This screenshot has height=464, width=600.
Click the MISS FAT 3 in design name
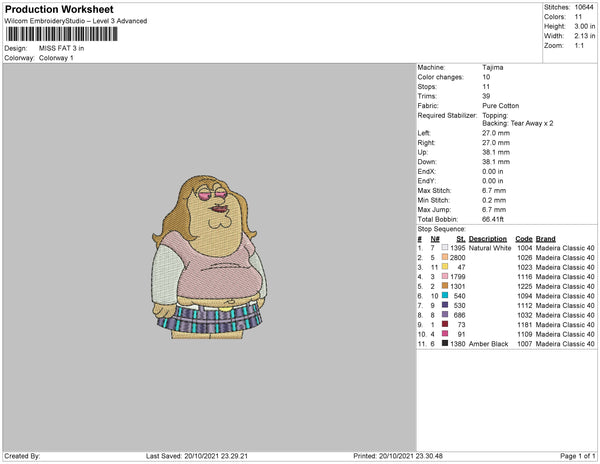point(62,48)
